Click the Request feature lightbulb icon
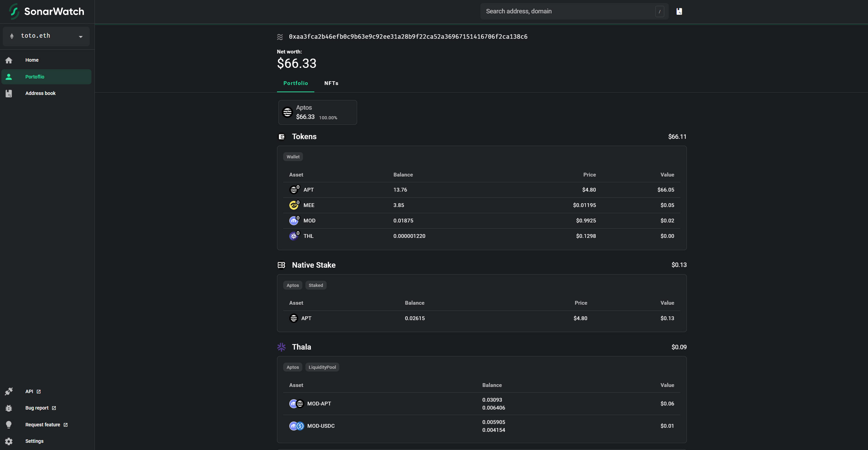Image resolution: width=868 pixels, height=450 pixels. 9,425
